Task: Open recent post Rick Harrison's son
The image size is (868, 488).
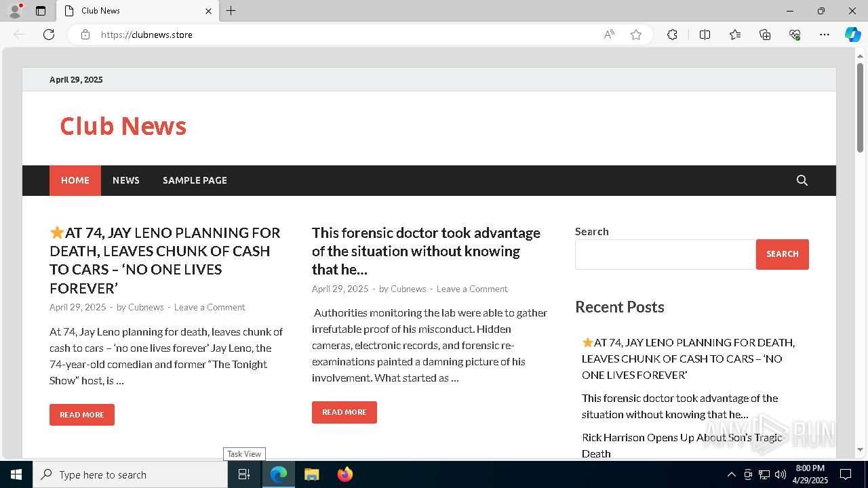Action: (x=682, y=445)
